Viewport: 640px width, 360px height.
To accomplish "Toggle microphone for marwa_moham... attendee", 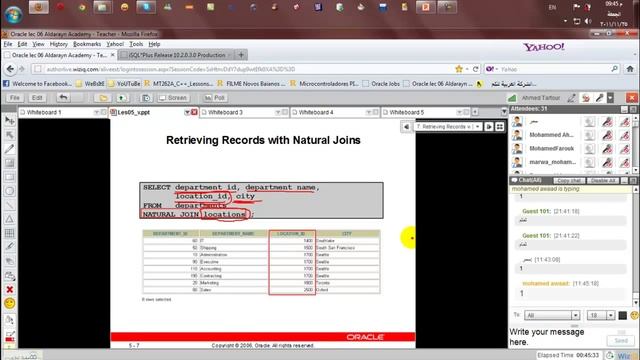I will coord(607,162).
